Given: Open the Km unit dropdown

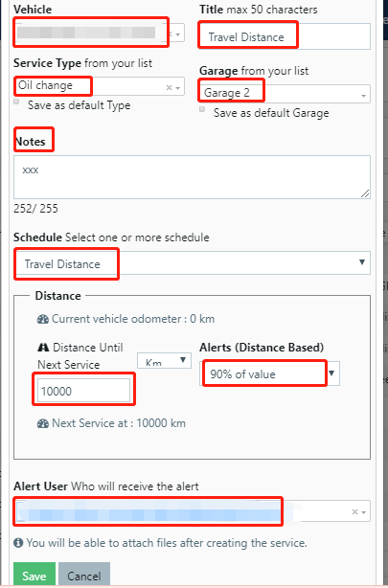Looking at the screenshot, I should [x=164, y=361].
